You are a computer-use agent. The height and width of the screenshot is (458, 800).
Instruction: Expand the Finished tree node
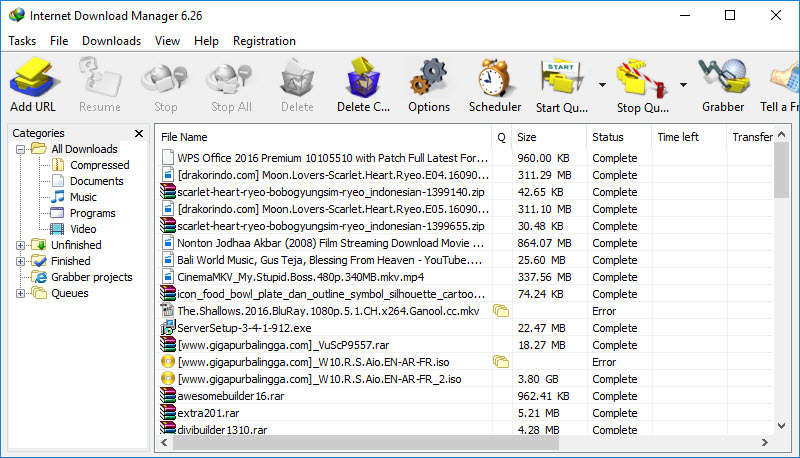coord(20,261)
